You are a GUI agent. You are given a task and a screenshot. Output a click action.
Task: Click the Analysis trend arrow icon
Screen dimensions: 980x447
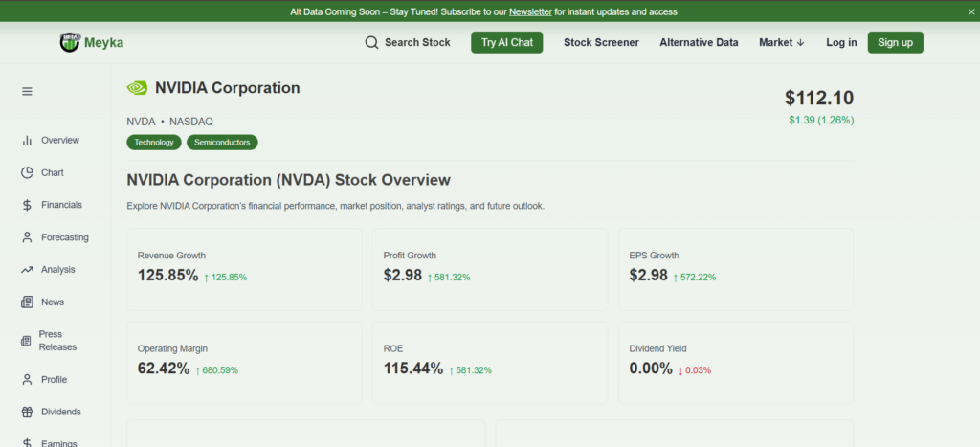click(27, 270)
